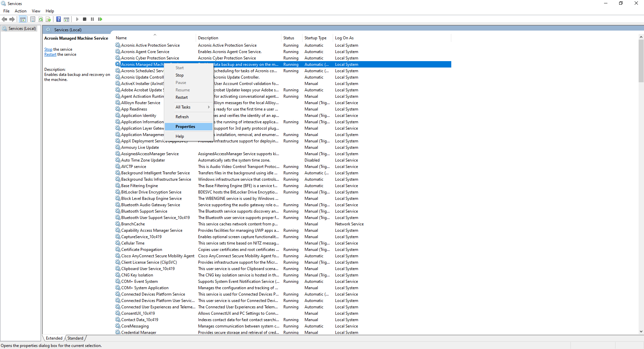Click gear icon beside App Readiness
644x349 pixels.
pos(118,109)
